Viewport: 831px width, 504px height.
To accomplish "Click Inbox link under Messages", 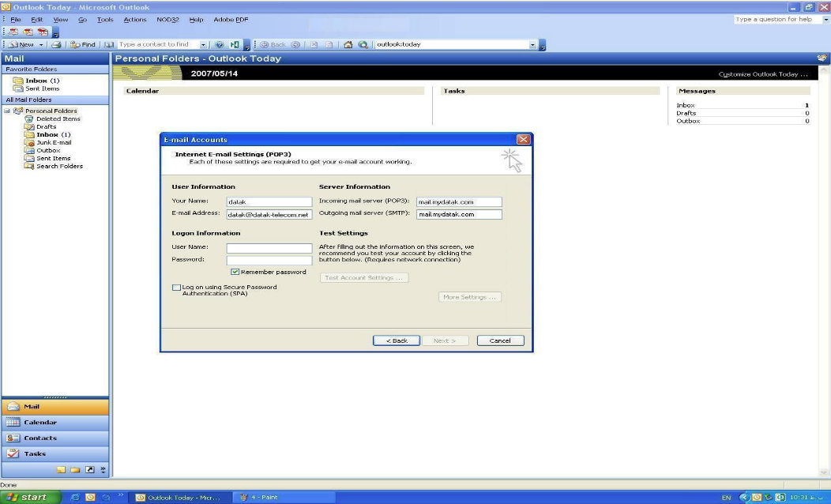I will point(685,106).
